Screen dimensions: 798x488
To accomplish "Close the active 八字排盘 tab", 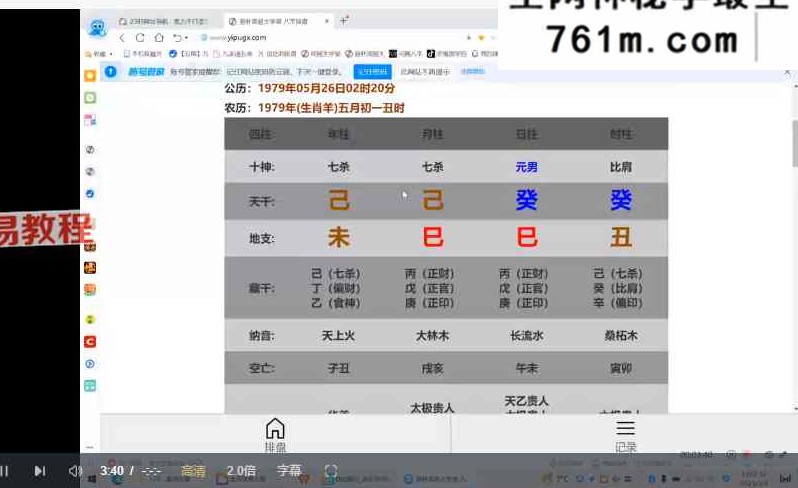I will tap(327, 21).
